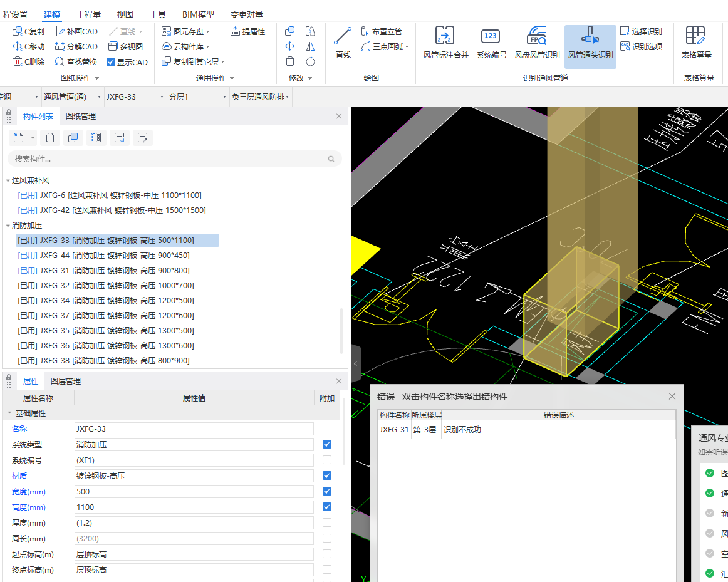
Task: Uncheck 附加 checkbox for 宽度(mm)
Action: click(327, 491)
